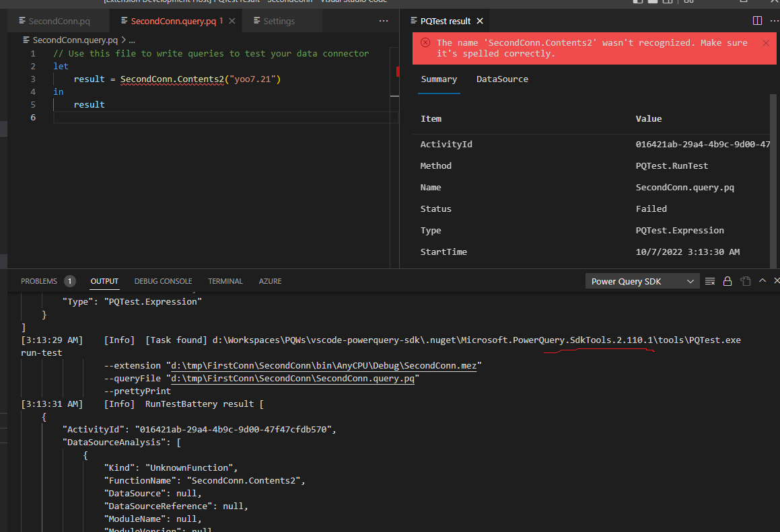The width and height of the screenshot is (780, 532).
Task: Click the "Kind": "UnknownFunction" output line
Action: tap(171, 468)
